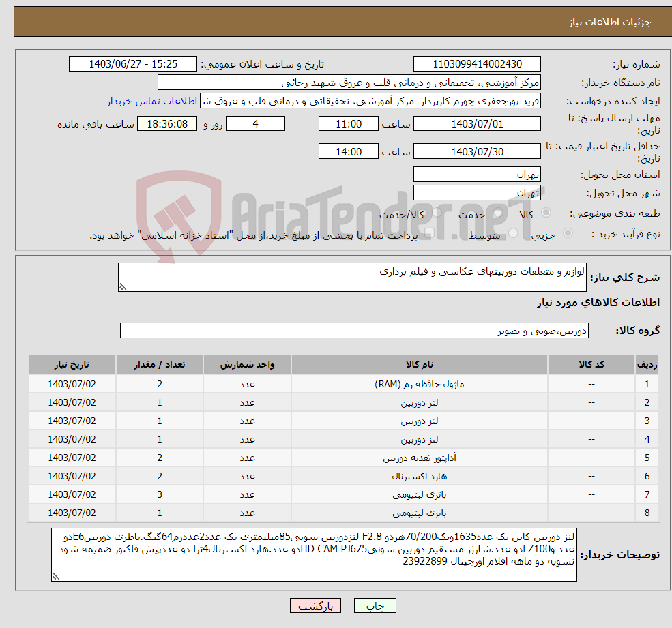Click the delivery city field تهران

click(x=477, y=193)
